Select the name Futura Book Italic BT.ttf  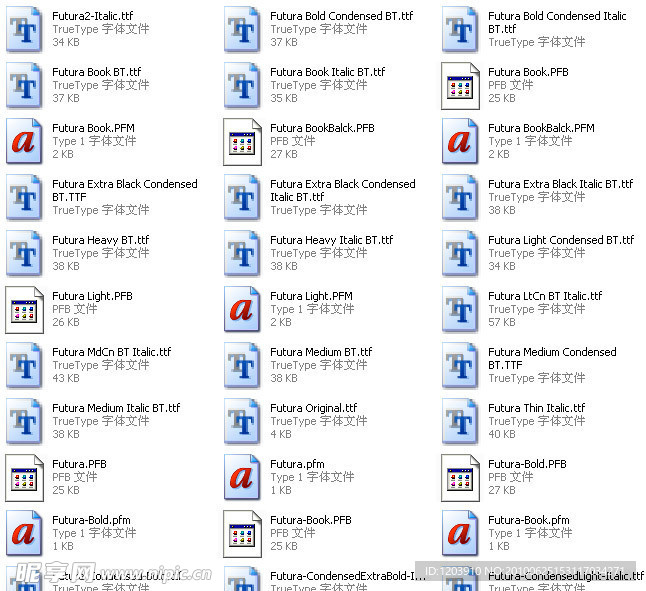tap(328, 72)
